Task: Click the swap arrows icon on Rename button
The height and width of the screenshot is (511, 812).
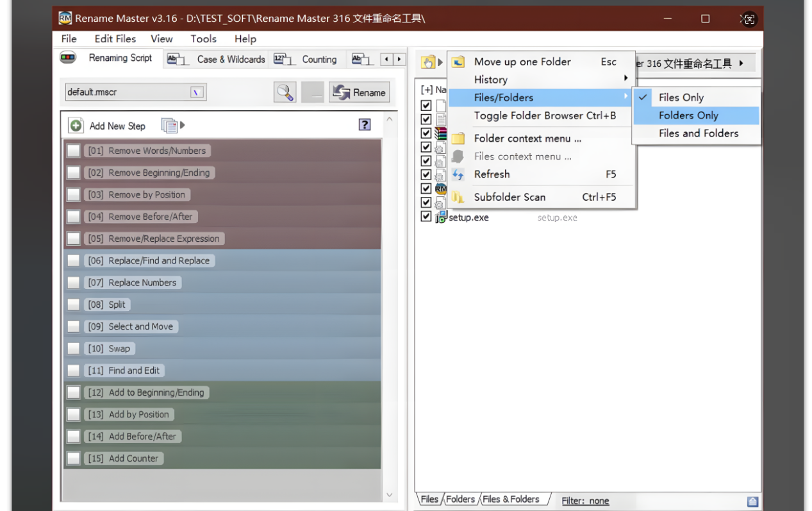Action: [342, 92]
